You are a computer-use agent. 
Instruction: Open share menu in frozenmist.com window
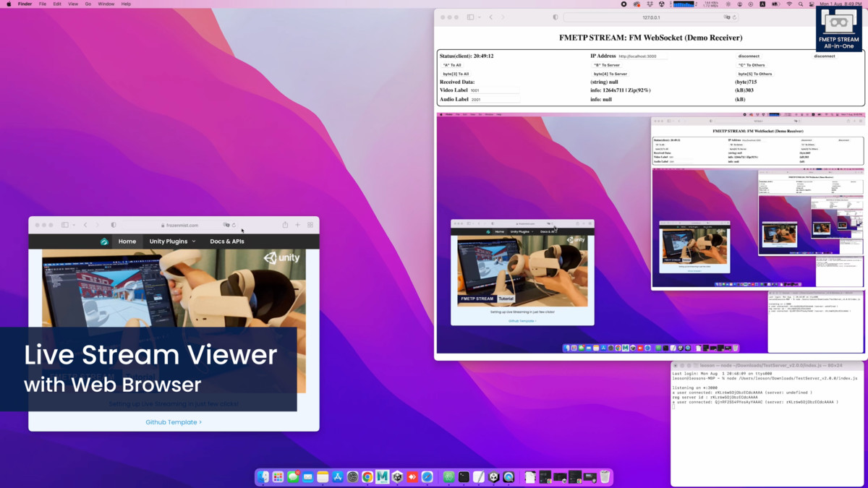pos(285,225)
